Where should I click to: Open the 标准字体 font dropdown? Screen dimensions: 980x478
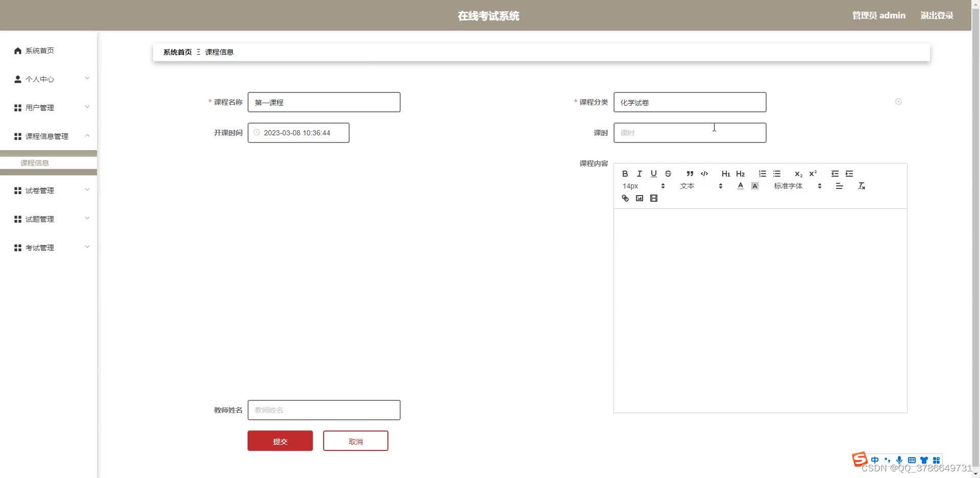[x=797, y=186]
